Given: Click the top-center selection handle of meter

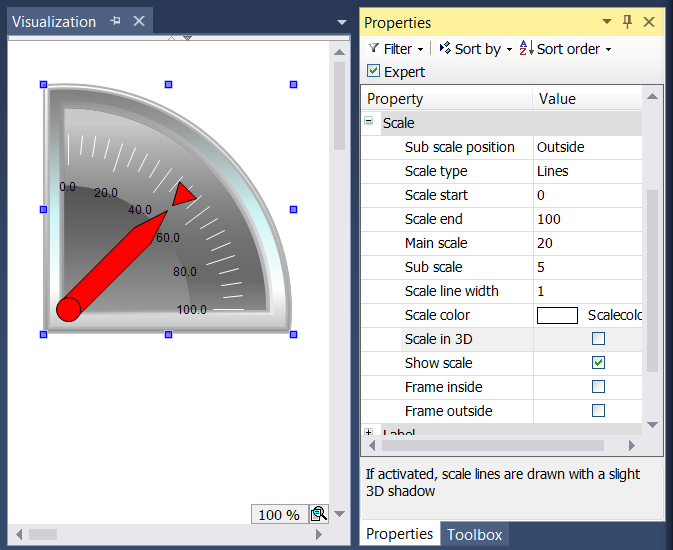Looking at the screenshot, I should point(168,85).
